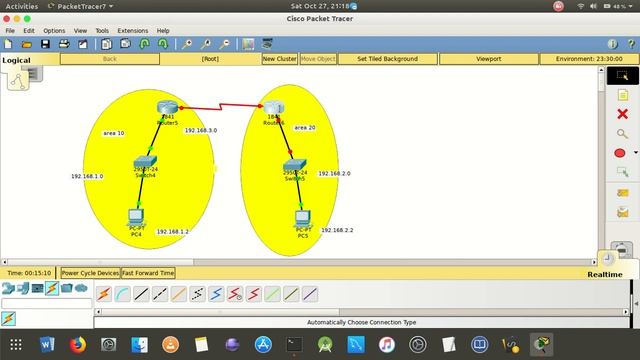Image resolution: width=640 pixels, height=360 pixels.
Task: Choose the blue coaxial cable
Action: [x=216, y=294]
